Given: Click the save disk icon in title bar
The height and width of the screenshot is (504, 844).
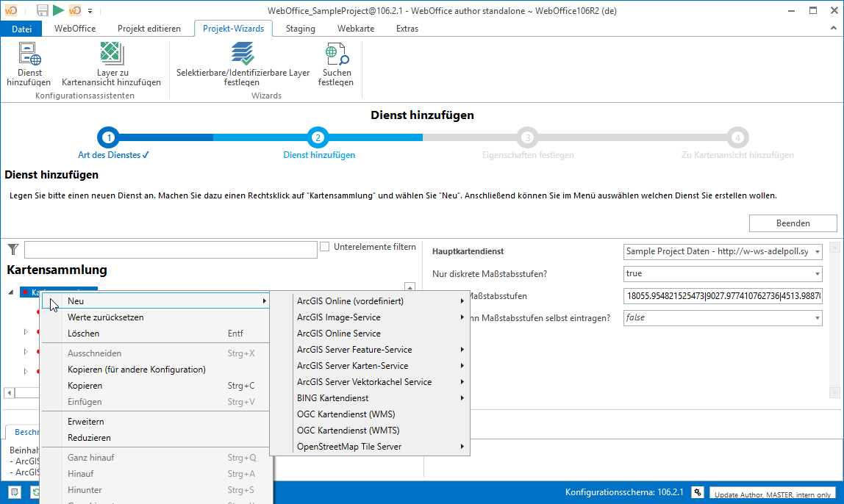Looking at the screenshot, I should tap(42, 10).
